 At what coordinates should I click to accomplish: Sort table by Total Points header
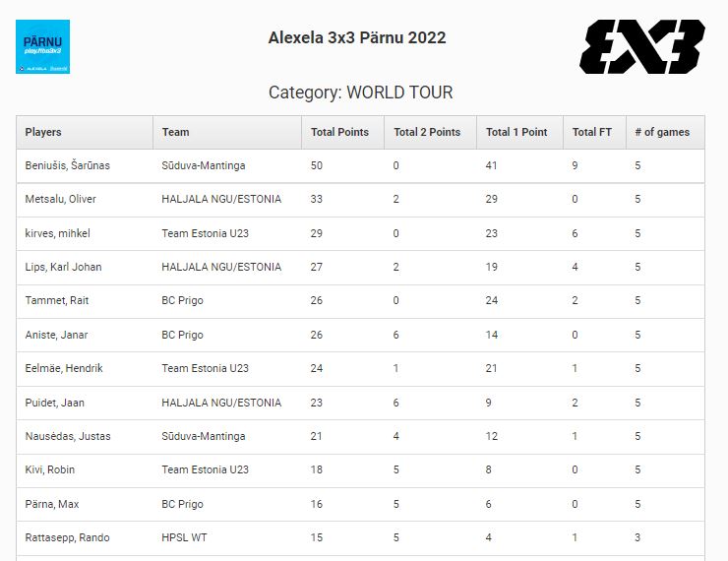click(339, 132)
